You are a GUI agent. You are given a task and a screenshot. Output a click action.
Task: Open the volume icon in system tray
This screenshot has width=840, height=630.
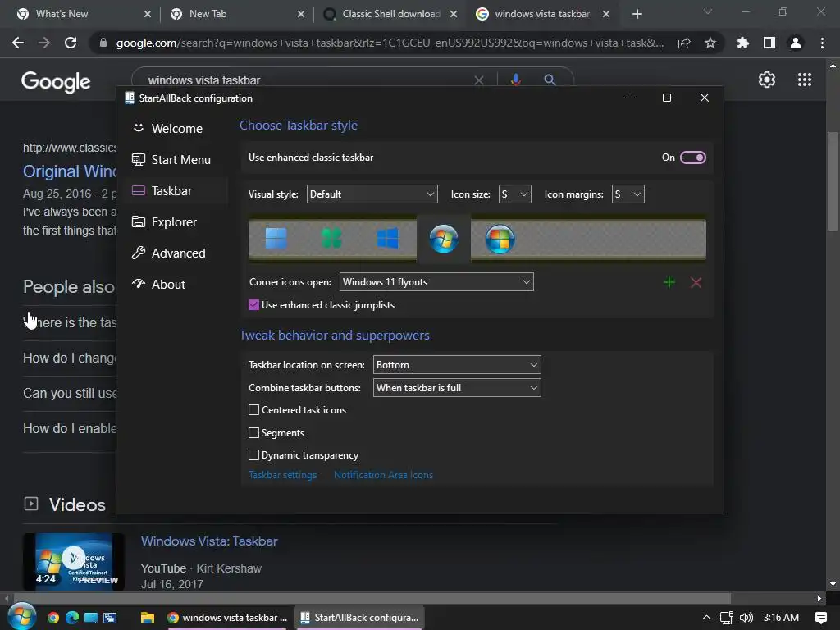tap(746, 618)
